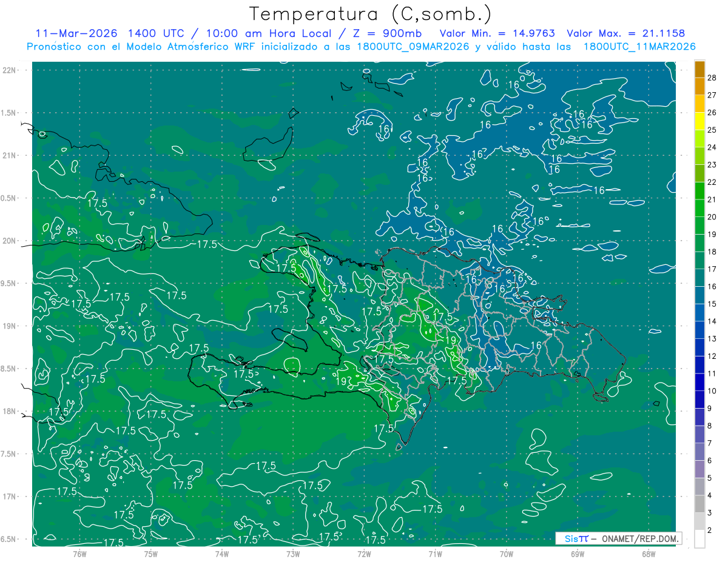Click the "71W" longitude axis label
The image size is (728, 562).
[x=435, y=554]
